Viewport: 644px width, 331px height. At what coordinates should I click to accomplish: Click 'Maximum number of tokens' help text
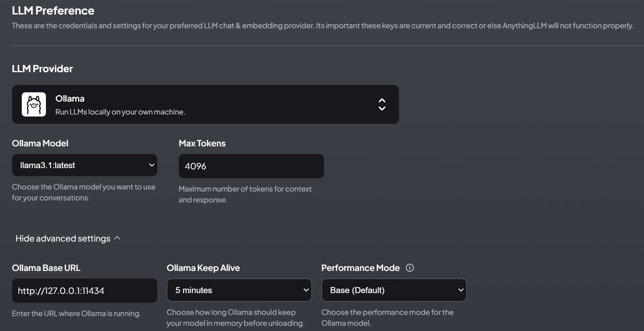coord(245,194)
